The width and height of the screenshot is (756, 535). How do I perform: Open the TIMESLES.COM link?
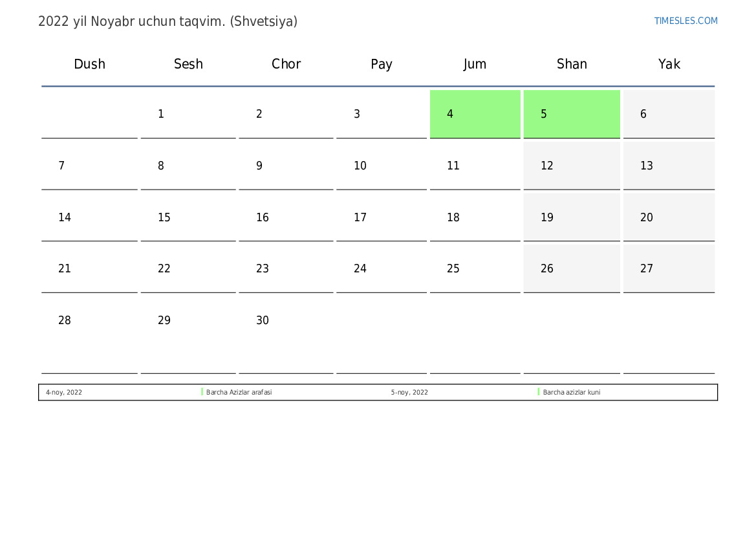pyautogui.click(x=686, y=21)
